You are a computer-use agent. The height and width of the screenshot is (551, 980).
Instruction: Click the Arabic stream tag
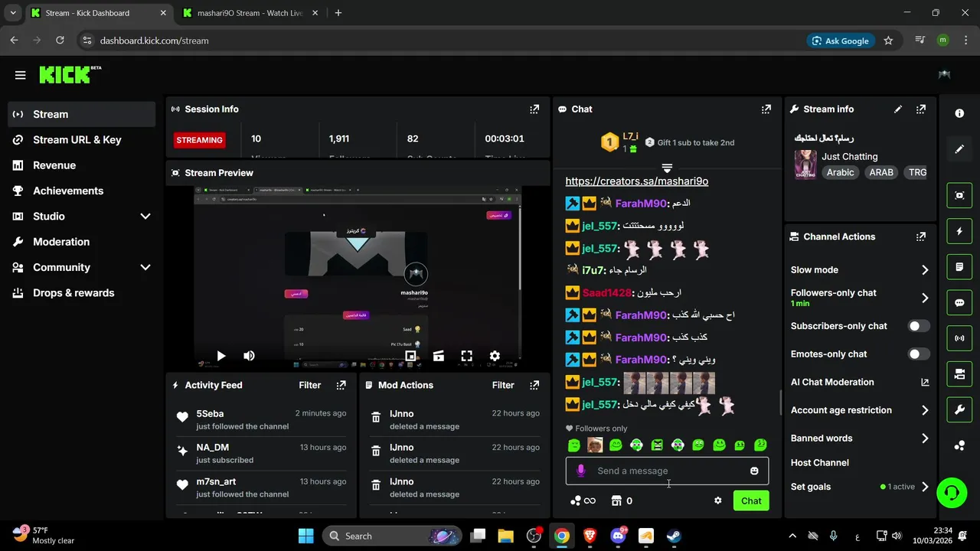840,172
